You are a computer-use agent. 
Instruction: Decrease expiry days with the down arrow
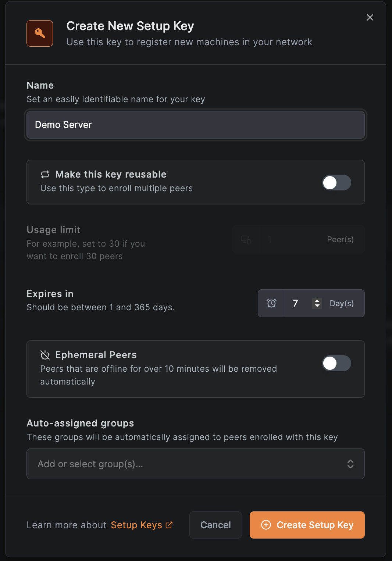[317, 306]
